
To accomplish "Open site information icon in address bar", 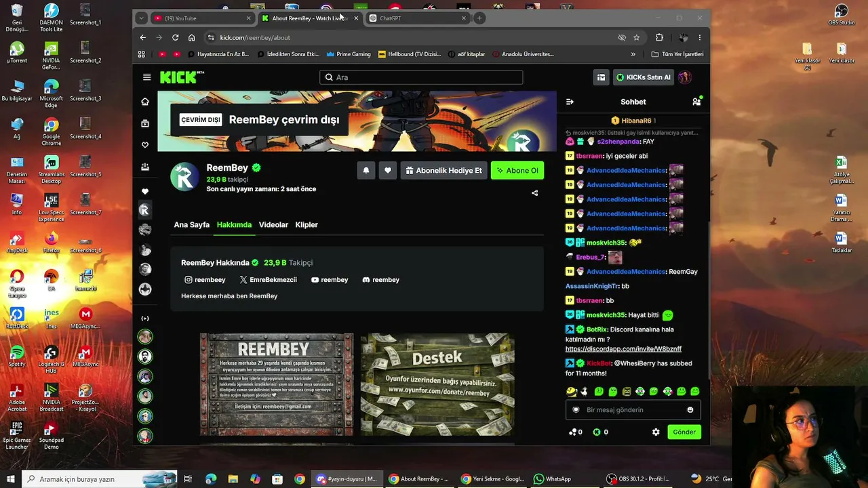I will (x=211, y=37).
